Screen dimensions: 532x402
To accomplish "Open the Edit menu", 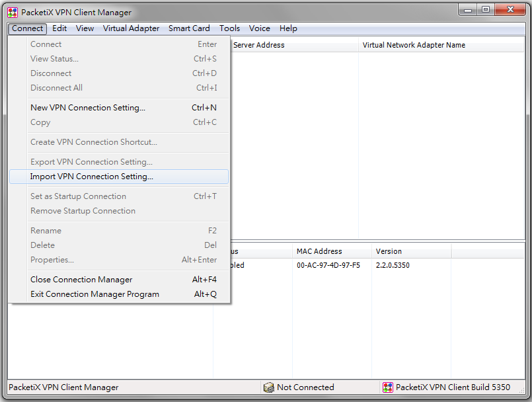I will [59, 28].
